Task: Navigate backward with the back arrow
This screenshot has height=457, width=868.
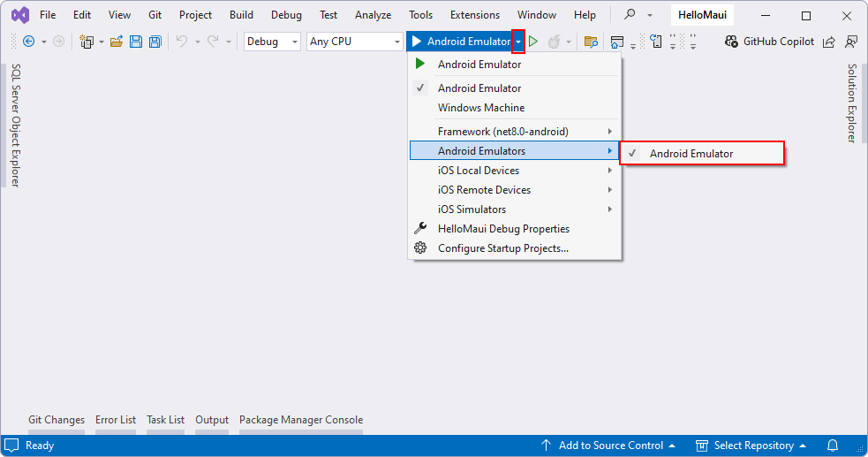Action: 29,42
